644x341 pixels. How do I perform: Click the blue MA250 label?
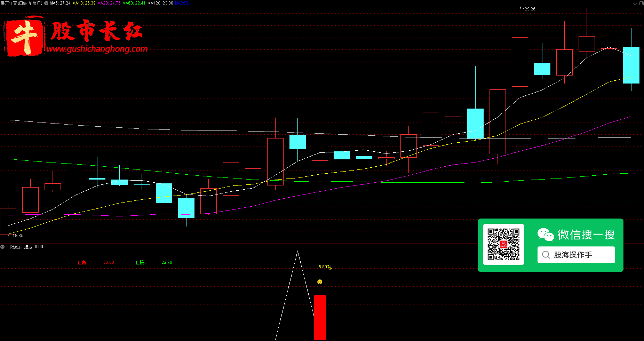tap(181, 3)
